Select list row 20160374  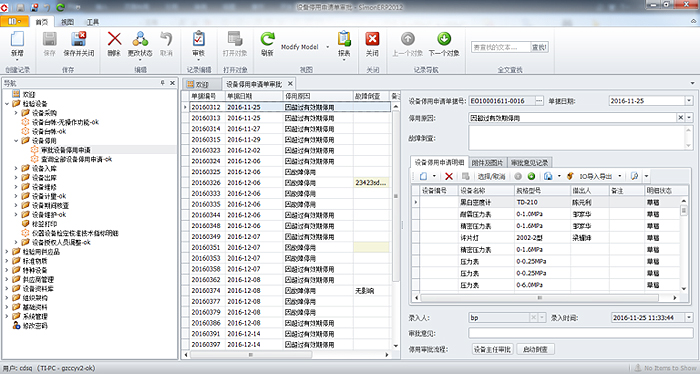pos(286,291)
